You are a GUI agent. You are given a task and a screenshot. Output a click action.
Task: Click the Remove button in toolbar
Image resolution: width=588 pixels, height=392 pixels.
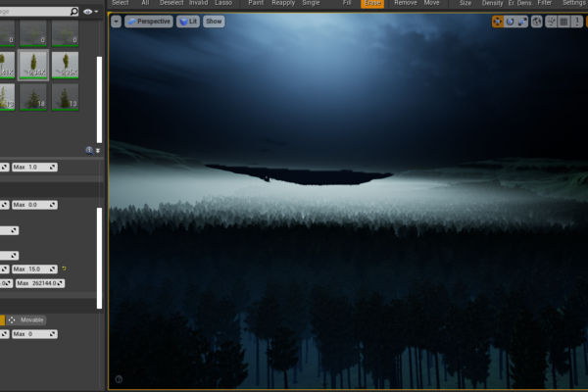(406, 3)
